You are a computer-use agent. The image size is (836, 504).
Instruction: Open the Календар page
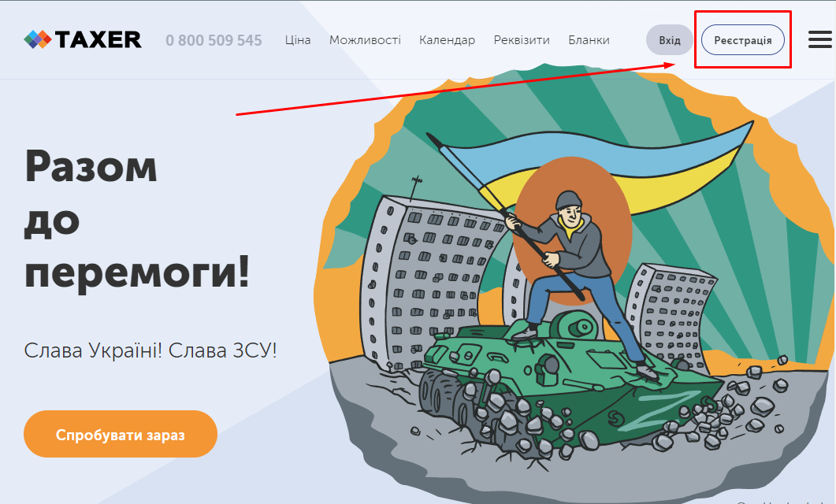pyautogui.click(x=447, y=40)
